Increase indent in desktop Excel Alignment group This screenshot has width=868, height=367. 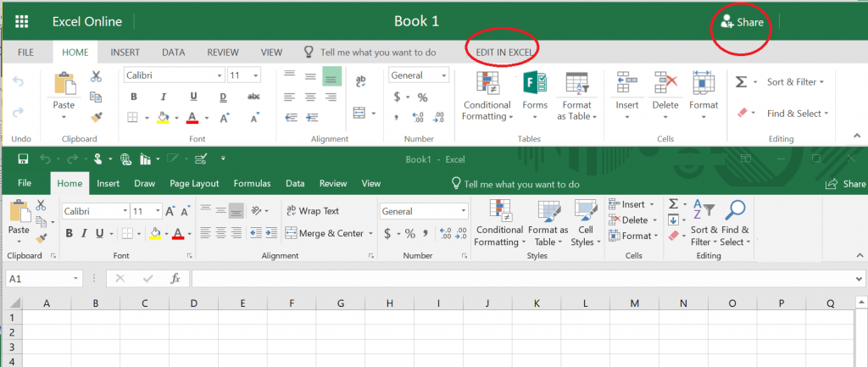click(271, 233)
